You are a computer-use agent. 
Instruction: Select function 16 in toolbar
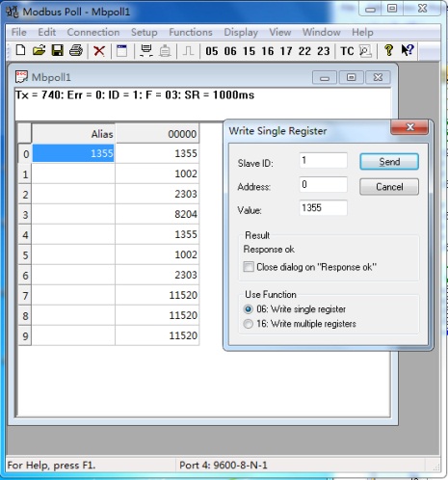point(268,51)
